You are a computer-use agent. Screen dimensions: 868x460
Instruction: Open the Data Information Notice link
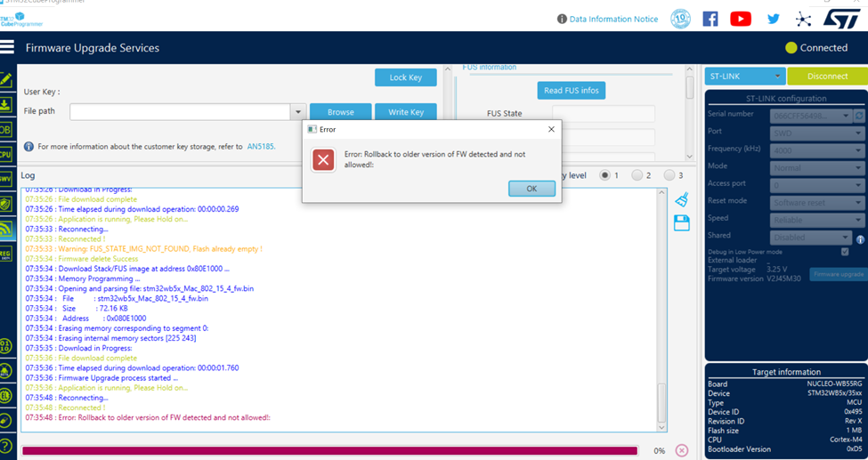613,19
